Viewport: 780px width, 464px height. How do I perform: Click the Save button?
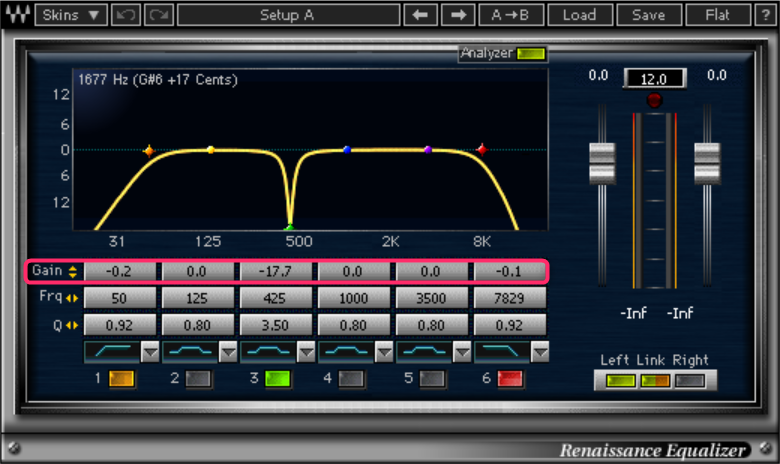click(649, 15)
